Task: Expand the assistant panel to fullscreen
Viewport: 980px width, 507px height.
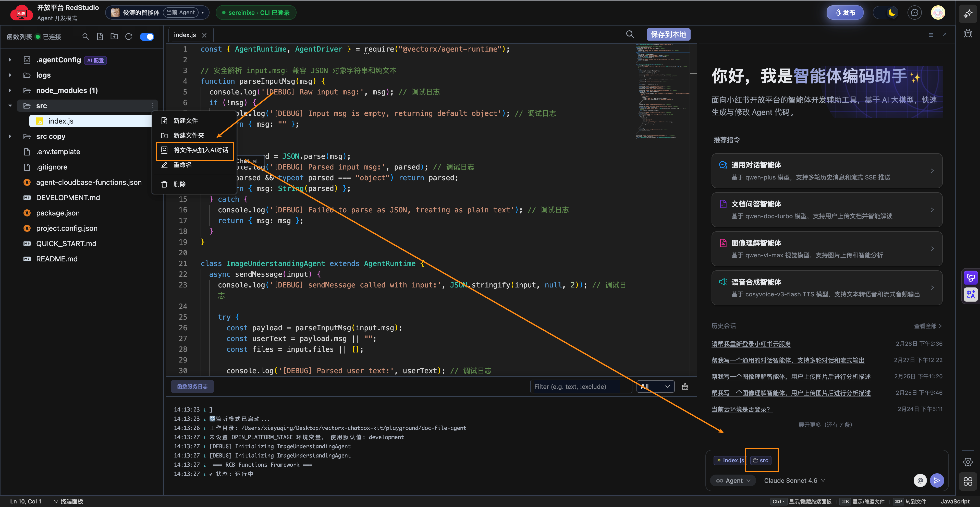Action: click(944, 35)
